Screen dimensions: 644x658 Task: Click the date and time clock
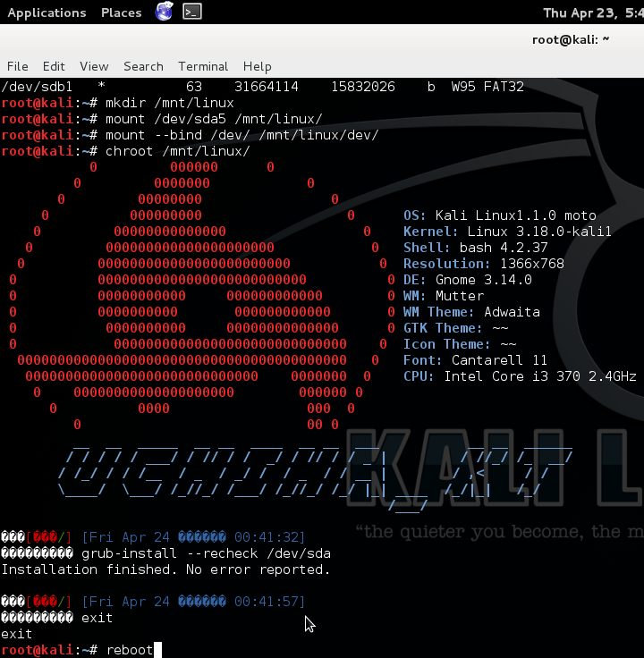[593, 13]
